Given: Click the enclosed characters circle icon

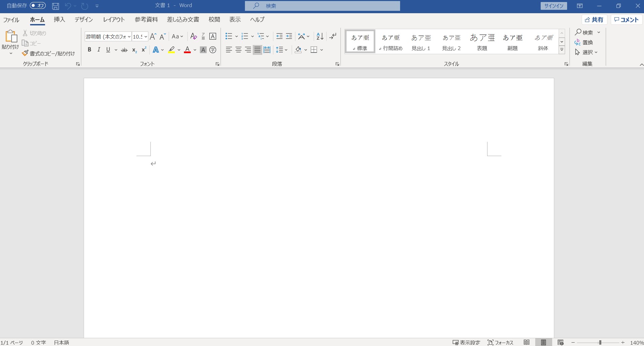Looking at the screenshot, I should point(213,50).
